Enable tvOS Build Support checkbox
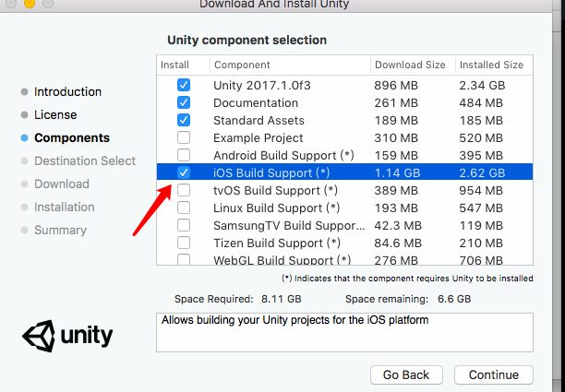The image size is (565, 392). [184, 190]
